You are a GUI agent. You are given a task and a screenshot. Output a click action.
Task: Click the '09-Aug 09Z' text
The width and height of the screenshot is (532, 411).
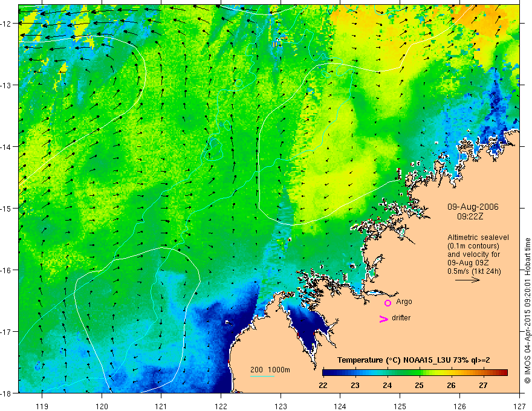pyautogui.click(x=469, y=263)
